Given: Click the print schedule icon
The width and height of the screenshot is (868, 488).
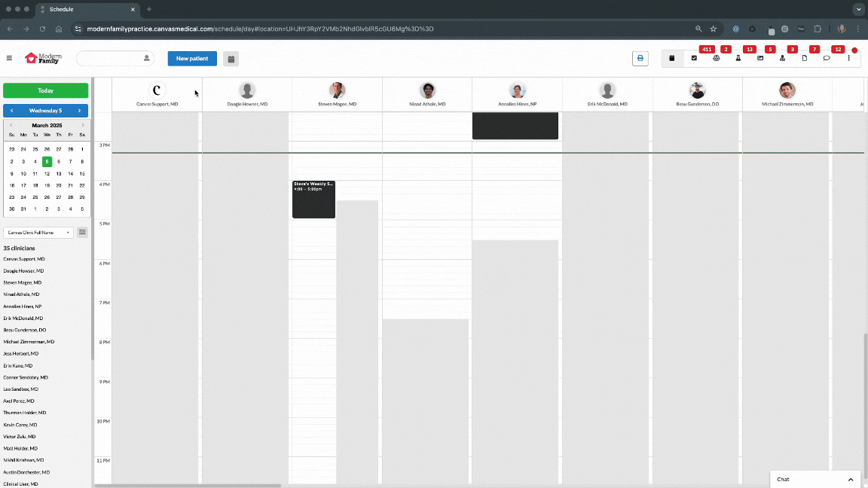Looking at the screenshot, I should 640,58.
